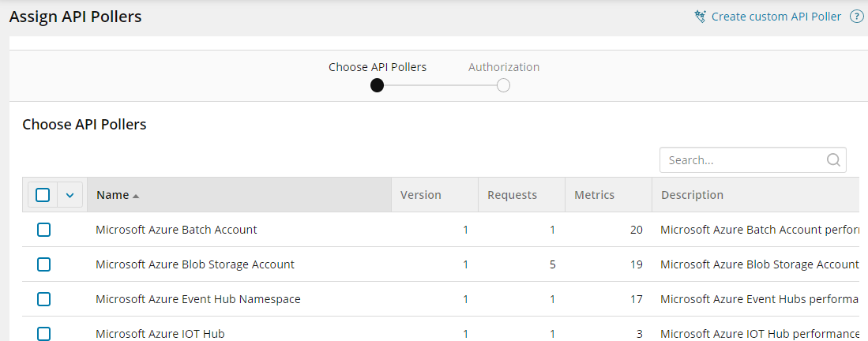The height and width of the screenshot is (341, 868).
Task: Enable the Microsoft Azure IOT Hub checkbox
Action: tap(43, 333)
